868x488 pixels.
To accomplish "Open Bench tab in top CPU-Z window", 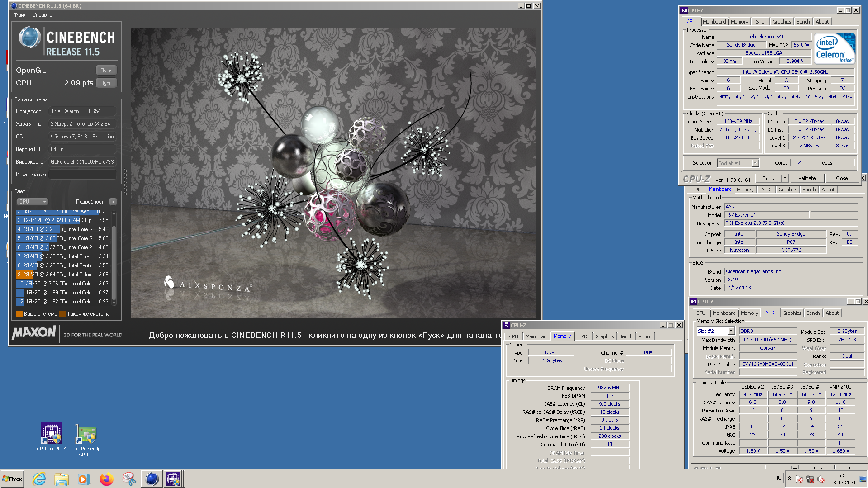I will pos(803,22).
